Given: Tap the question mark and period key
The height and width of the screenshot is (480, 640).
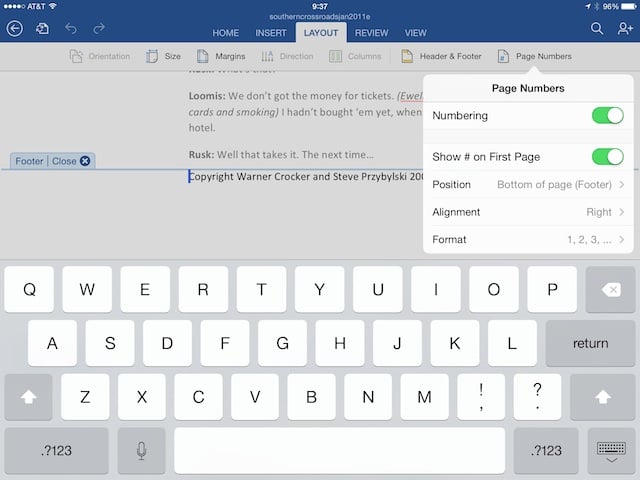Looking at the screenshot, I should pos(538,397).
